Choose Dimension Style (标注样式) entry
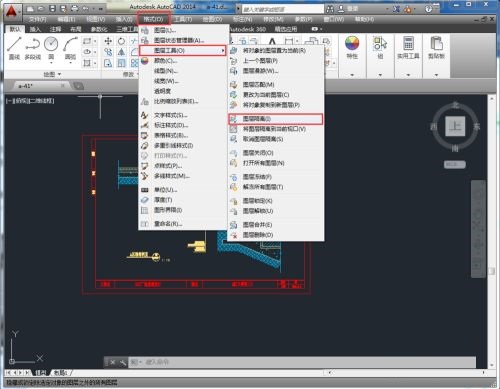 183,125
